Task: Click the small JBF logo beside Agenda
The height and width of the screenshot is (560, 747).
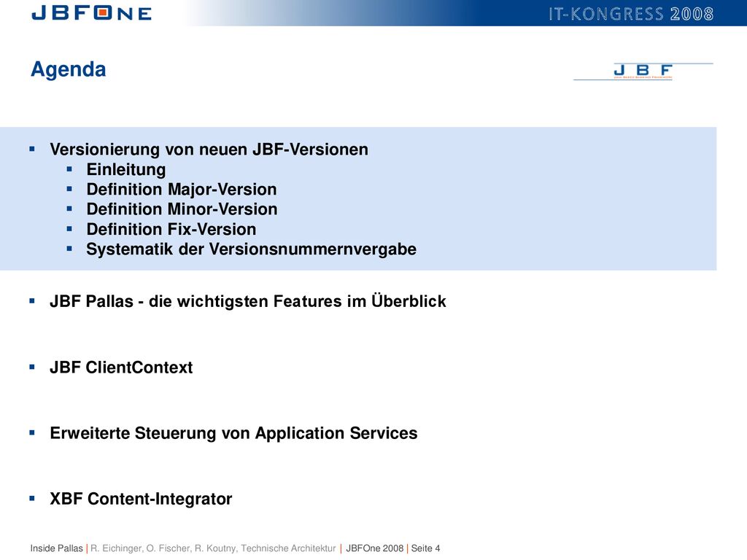Action: coord(643,71)
